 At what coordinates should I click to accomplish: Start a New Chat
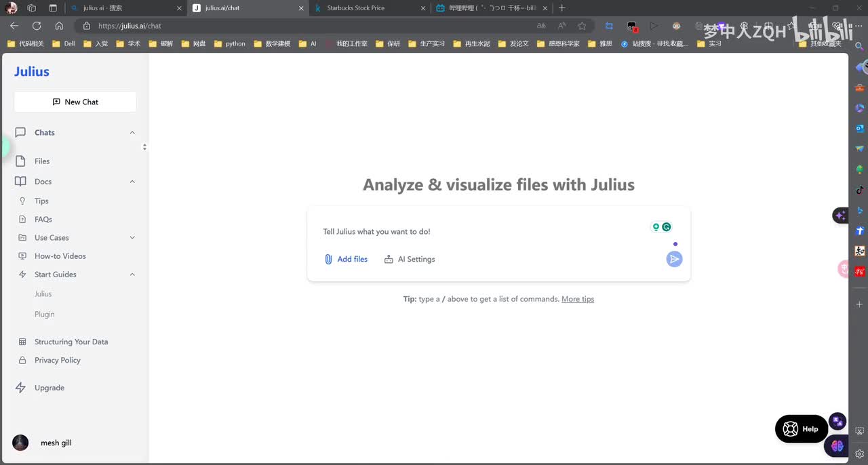tap(75, 102)
